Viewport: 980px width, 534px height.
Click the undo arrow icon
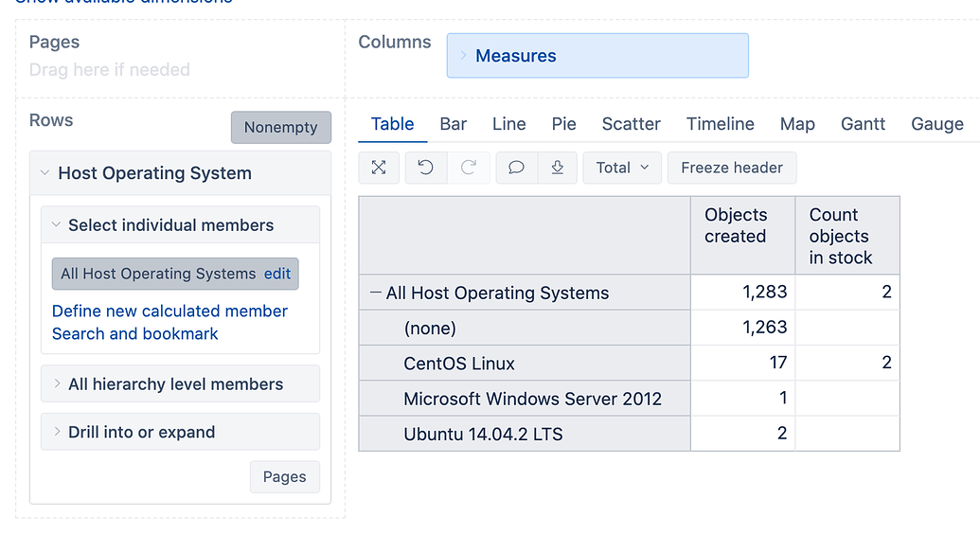coord(426,168)
